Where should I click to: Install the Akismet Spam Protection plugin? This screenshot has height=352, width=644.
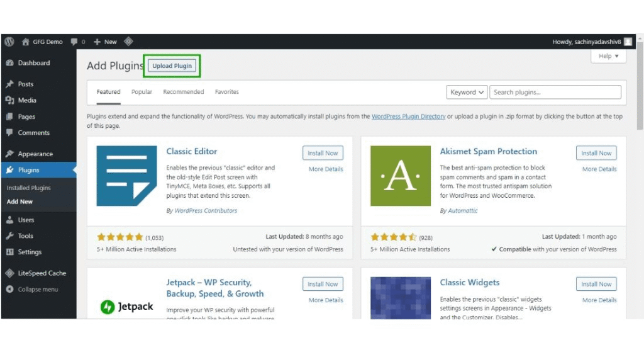596,153
